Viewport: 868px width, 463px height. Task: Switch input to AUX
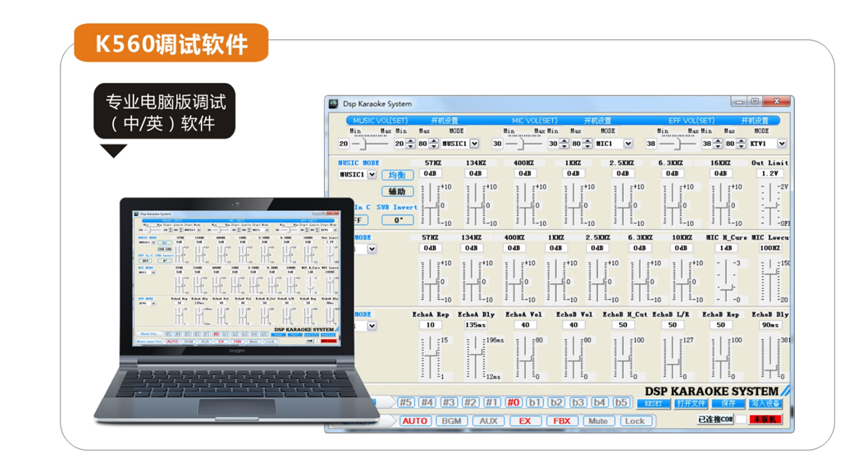tap(488, 421)
